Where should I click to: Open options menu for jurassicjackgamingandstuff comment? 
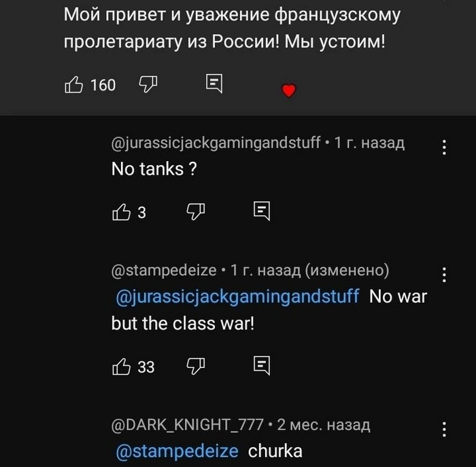(x=444, y=148)
